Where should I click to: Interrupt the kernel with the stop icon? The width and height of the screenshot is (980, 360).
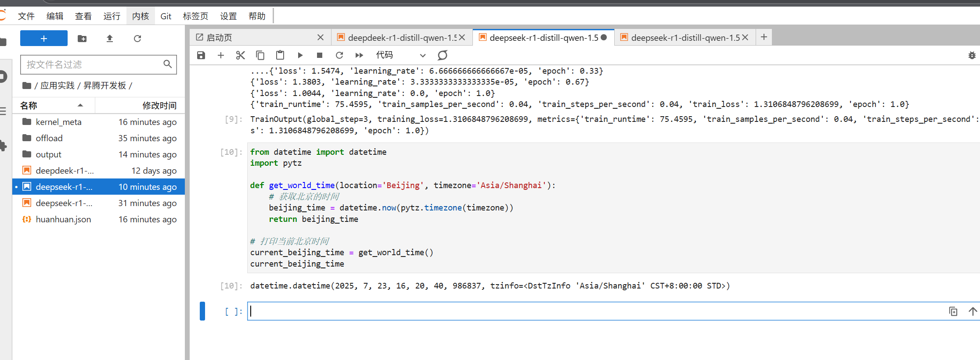tap(320, 55)
